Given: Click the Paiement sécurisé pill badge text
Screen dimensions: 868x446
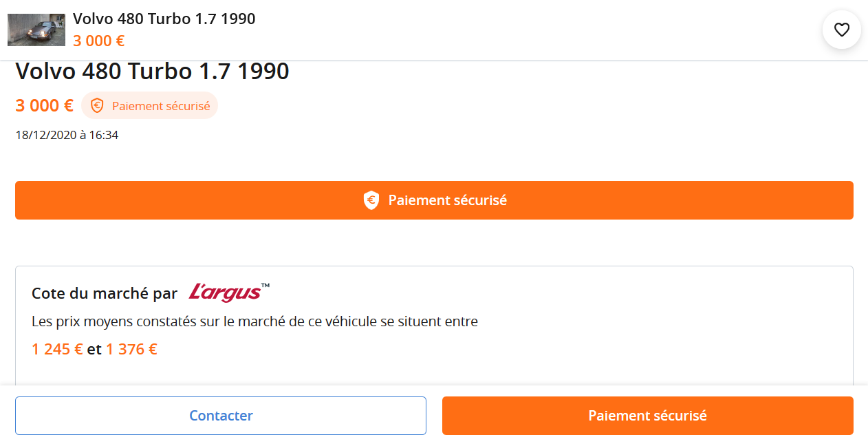Looking at the screenshot, I should pyautogui.click(x=161, y=106).
